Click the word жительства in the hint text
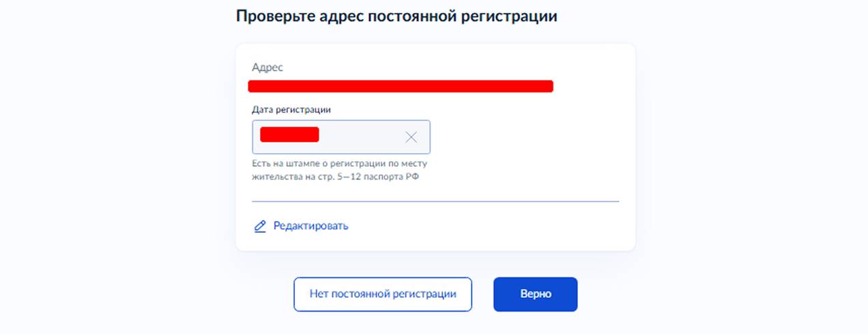The height and width of the screenshot is (334, 868). [x=275, y=177]
